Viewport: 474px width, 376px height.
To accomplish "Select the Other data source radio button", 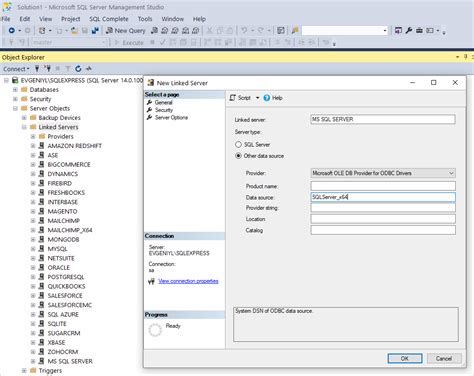I will coord(238,156).
